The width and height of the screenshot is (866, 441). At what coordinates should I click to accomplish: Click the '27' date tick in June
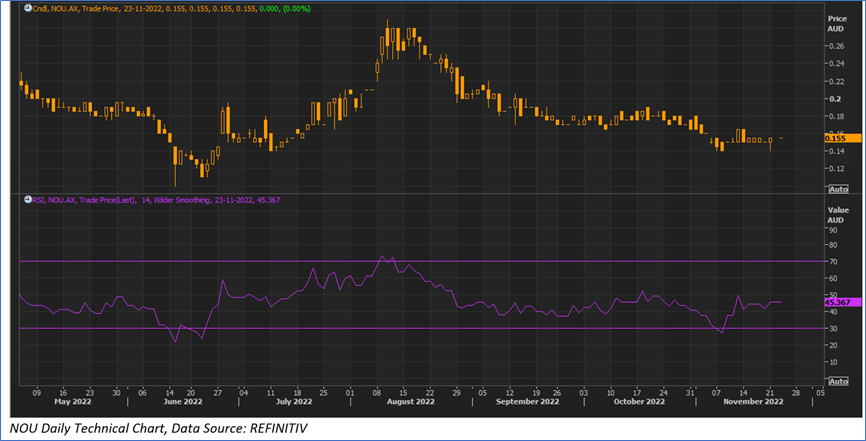pos(218,393)
